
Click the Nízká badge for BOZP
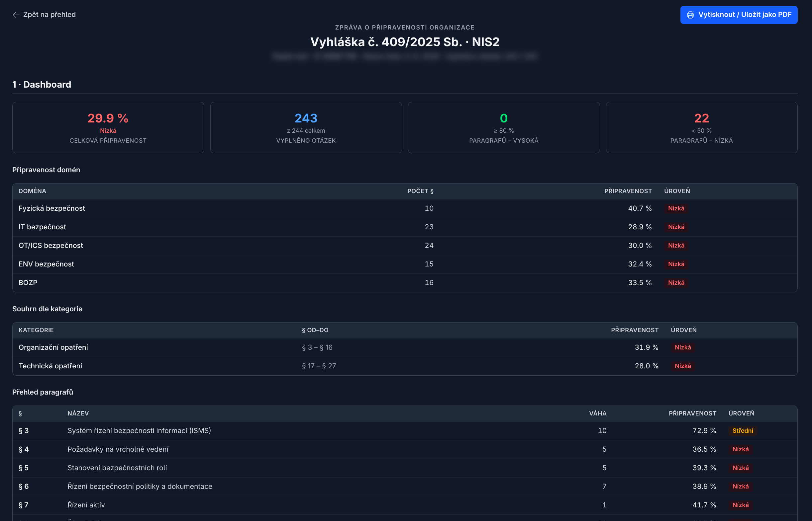676,283
